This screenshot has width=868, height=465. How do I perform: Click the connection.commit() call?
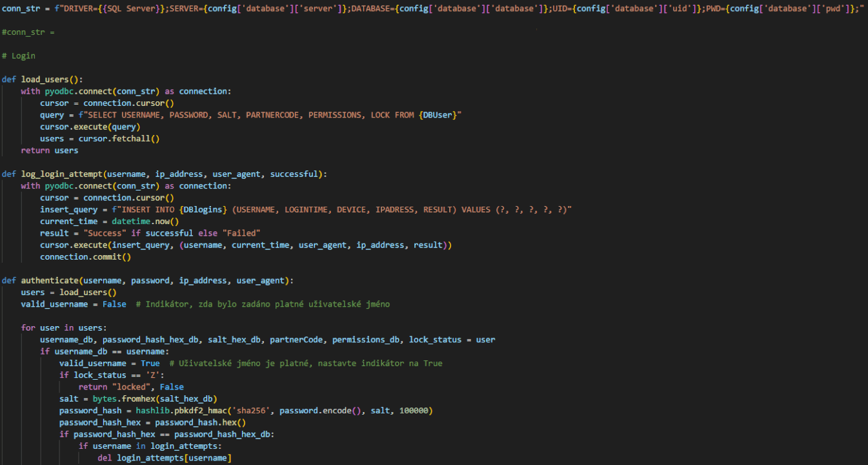pos(85,256)
